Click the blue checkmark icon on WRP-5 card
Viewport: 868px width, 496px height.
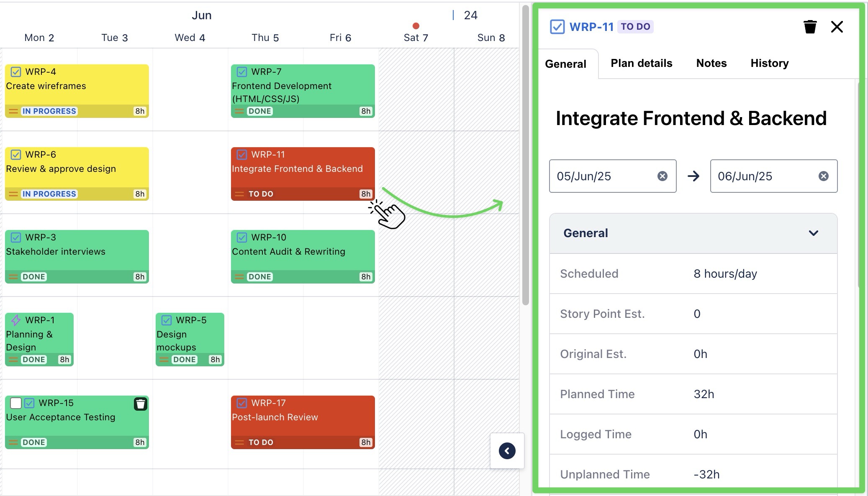[x=166, y=320]
